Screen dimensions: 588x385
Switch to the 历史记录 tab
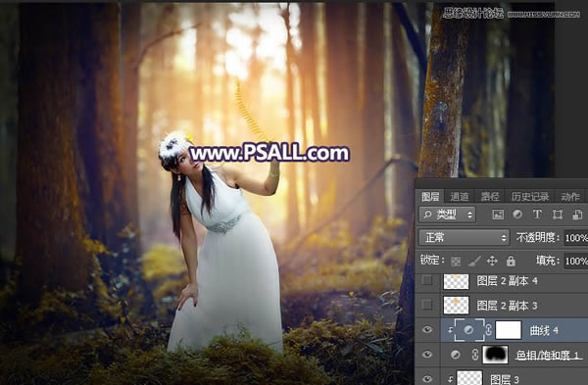coord(529,197)
